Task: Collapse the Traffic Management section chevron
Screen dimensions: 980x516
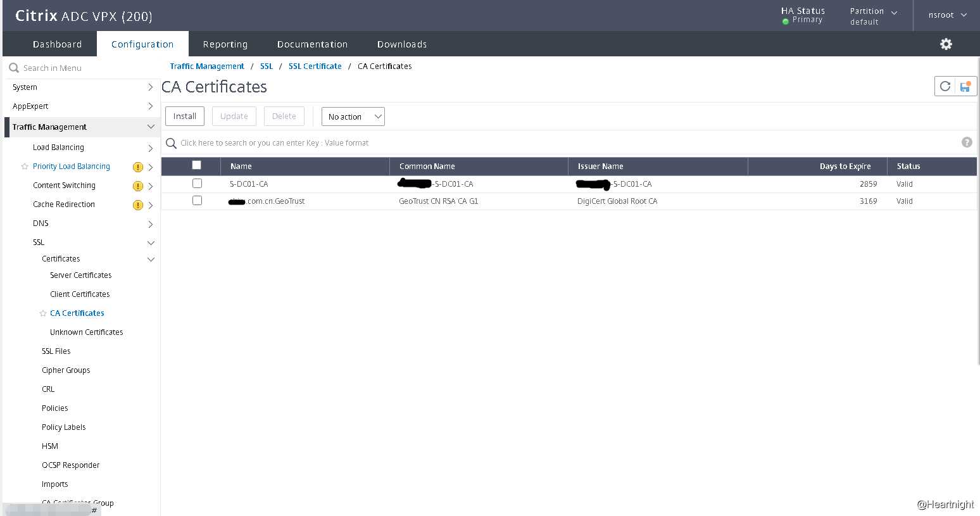Action: point(151,127)
